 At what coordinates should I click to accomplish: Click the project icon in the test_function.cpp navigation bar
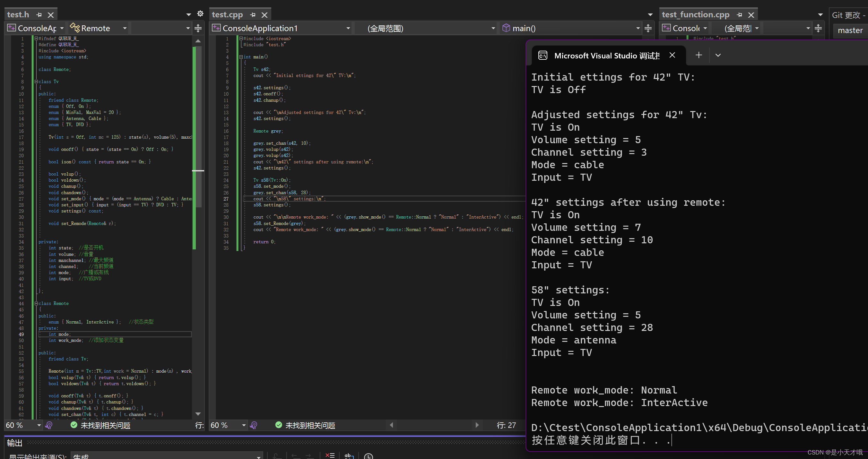tap(666, 28)
